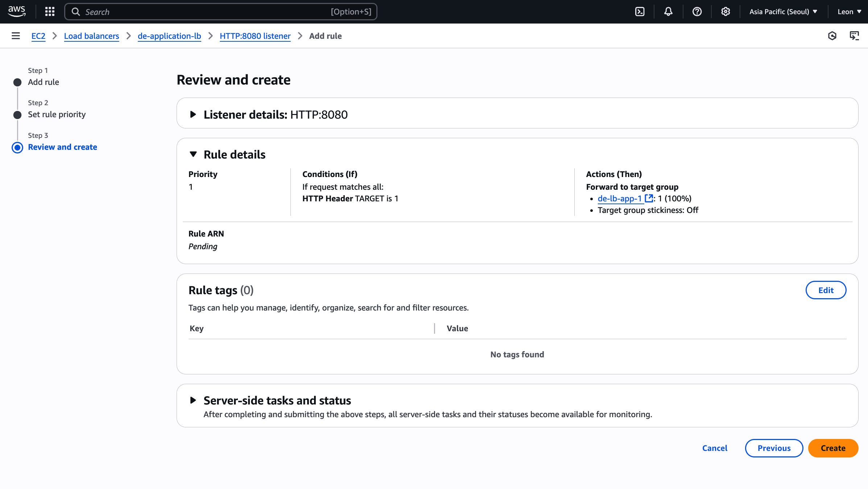Open the hexagon panel icon top right
Image resolution: width=868 pixels, height=489 pixels.
[x=832, y=36]
